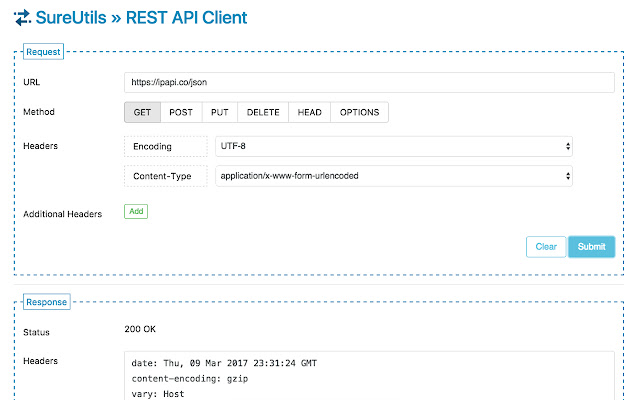Select the 200 OK status text

(140, 329)
